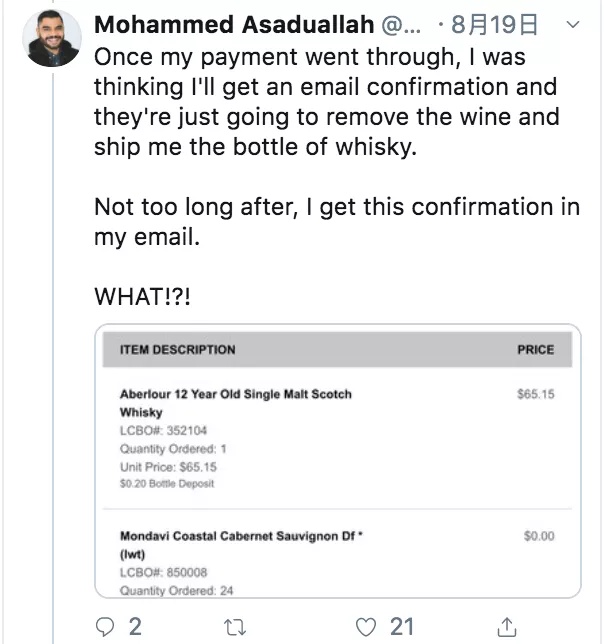This screenshot has height=644, width=604.
Task: Expand the tweet options chevron
Action: point(571,23)
